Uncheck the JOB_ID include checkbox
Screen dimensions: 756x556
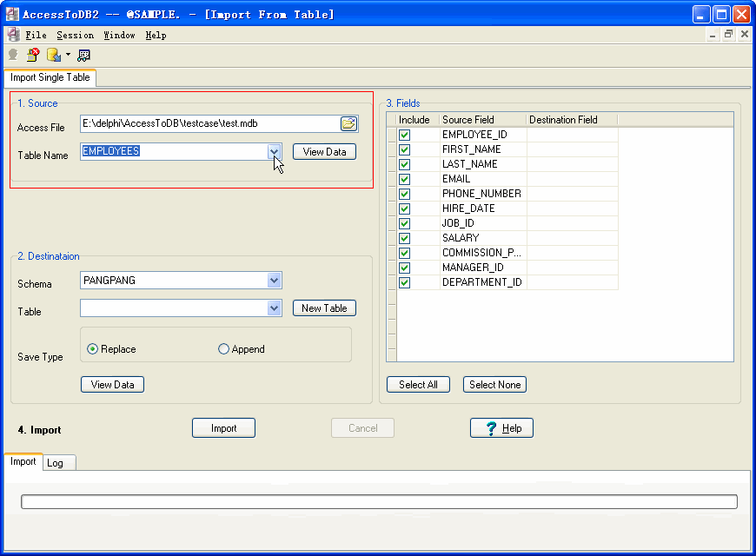tap(405, 224)
